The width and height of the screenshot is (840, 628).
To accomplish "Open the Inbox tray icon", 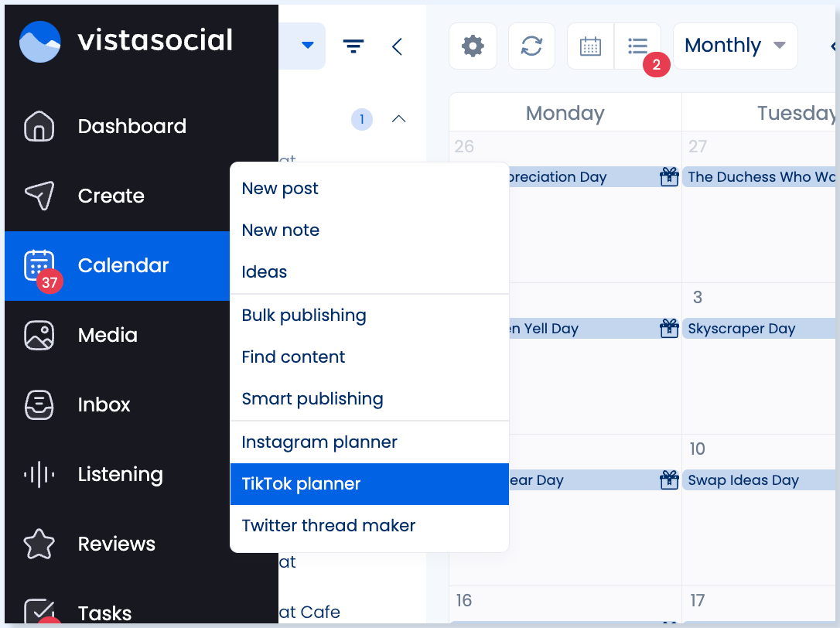I will tap(39, 404).
